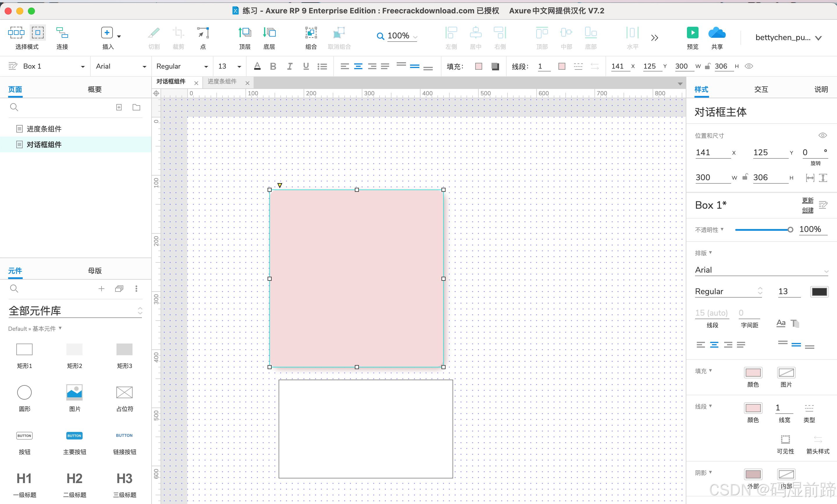Bring widget to Front (顶层)
837x504 pixels.
245,33
